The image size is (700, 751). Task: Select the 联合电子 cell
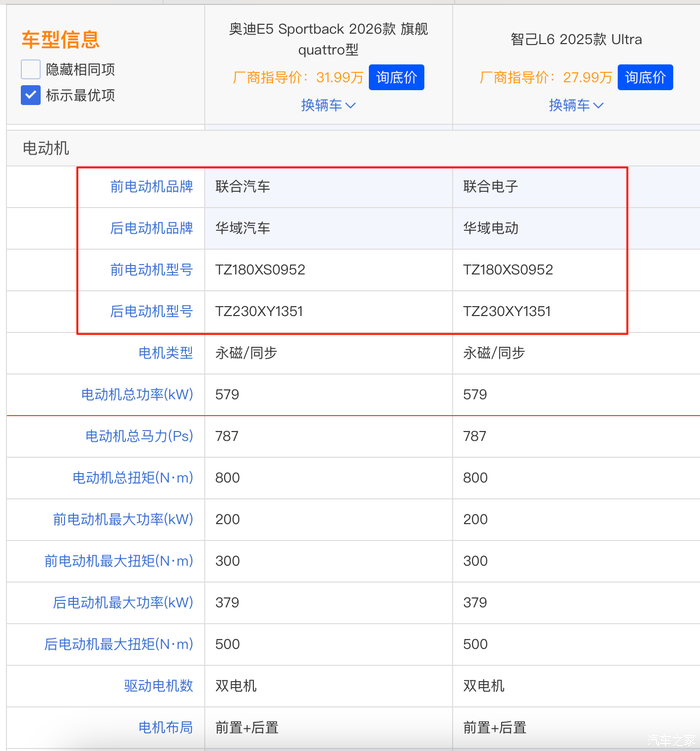[576, 186]
